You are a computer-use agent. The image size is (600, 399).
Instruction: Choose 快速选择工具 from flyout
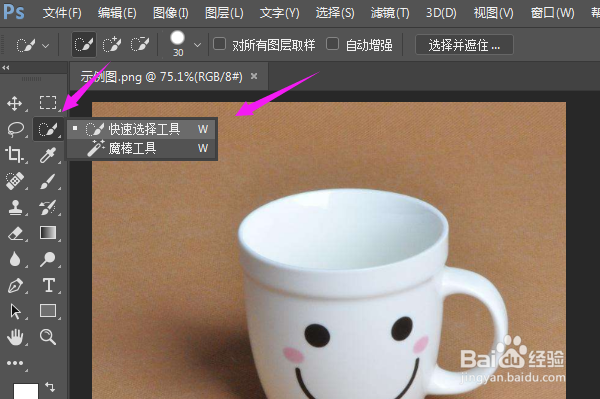(x=142, y=129)
